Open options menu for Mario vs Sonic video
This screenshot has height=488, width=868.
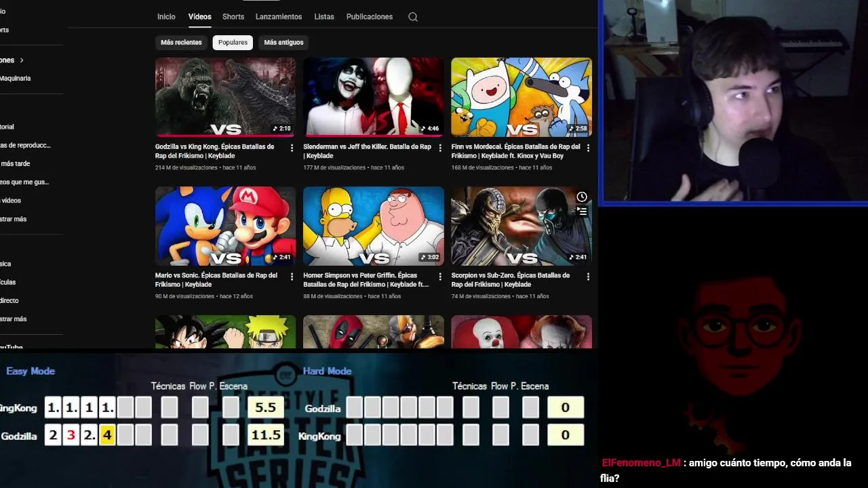click(x=292, y=277)
